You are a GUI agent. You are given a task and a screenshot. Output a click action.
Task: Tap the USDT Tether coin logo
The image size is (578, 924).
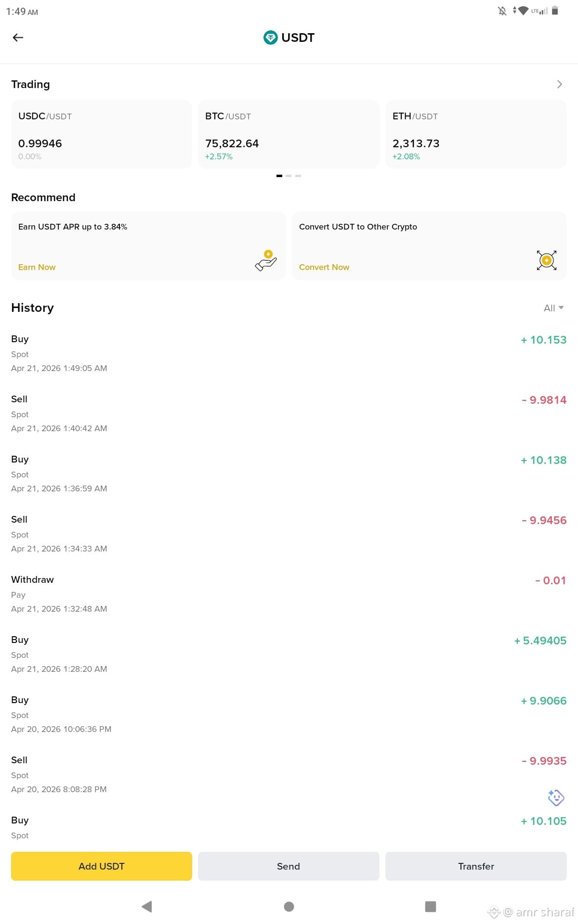point(270,38)
